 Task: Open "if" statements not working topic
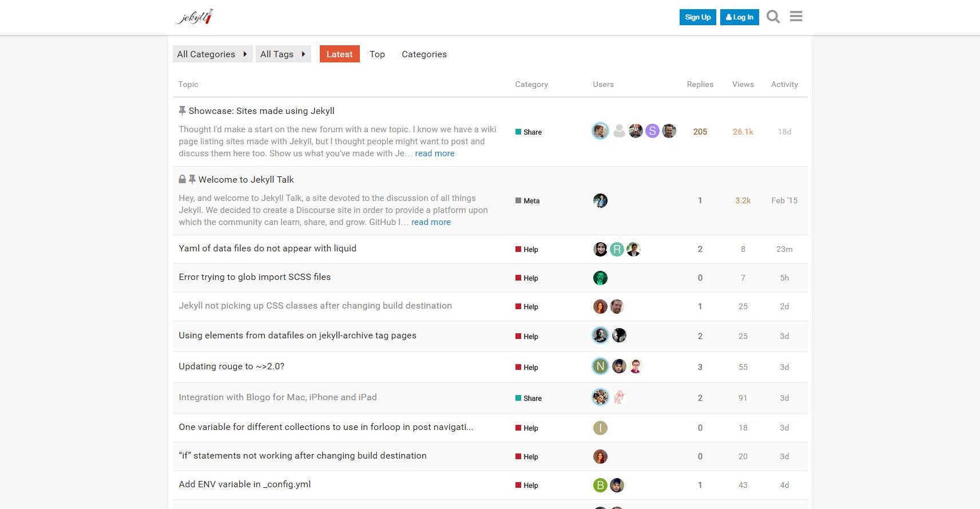tap(303, 455)
